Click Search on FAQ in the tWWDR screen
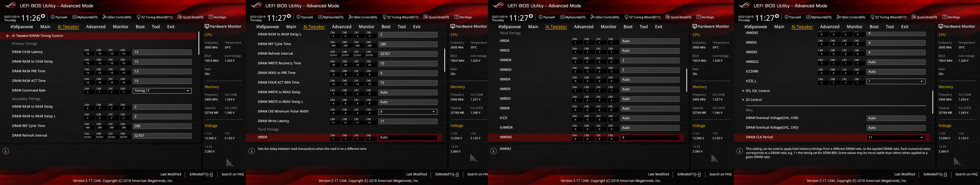 tap(720, 174)
